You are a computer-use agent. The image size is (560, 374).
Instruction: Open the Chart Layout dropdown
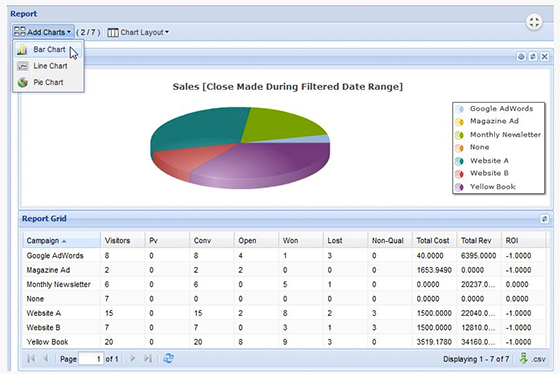(138, 32)
